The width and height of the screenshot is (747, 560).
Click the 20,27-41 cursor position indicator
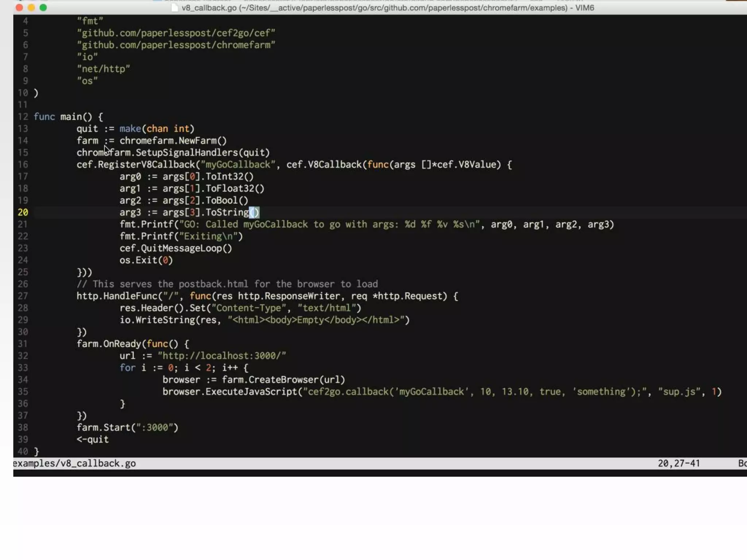(679, 463)
